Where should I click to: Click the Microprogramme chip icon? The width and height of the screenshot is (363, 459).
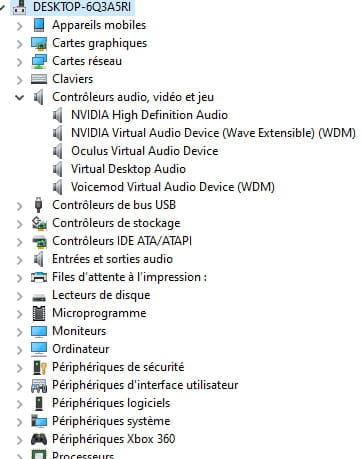39,313
